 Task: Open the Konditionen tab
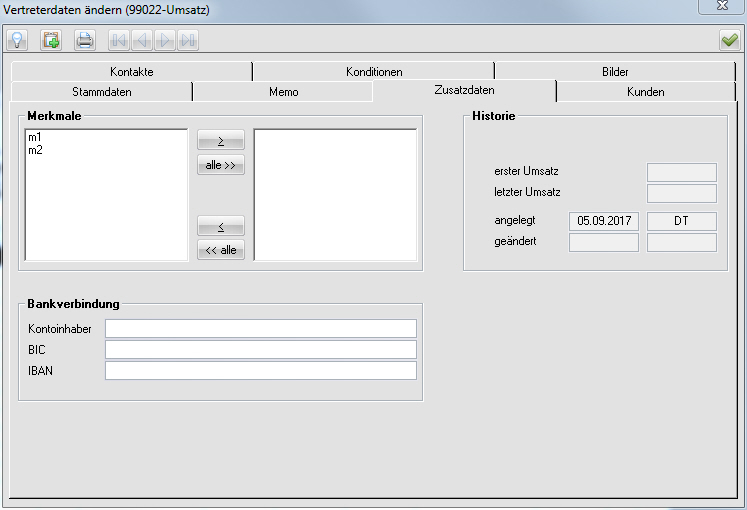(x=374, y=72)
